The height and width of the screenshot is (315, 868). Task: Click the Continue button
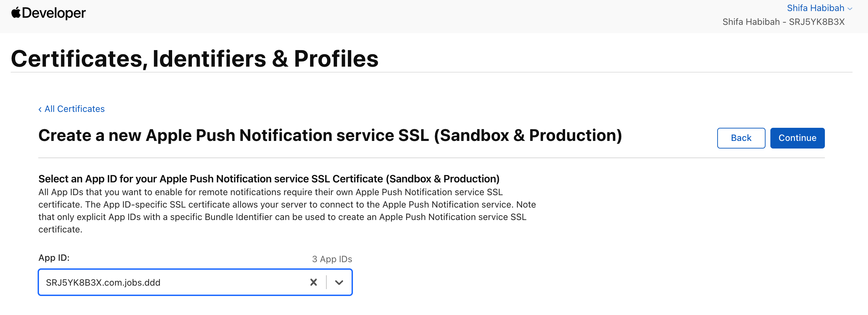coord(797,138)
